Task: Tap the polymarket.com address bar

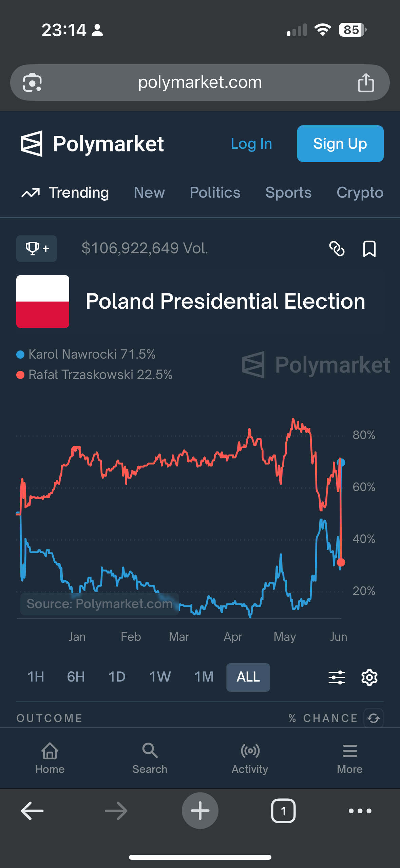Action: (x=200, y=83)
